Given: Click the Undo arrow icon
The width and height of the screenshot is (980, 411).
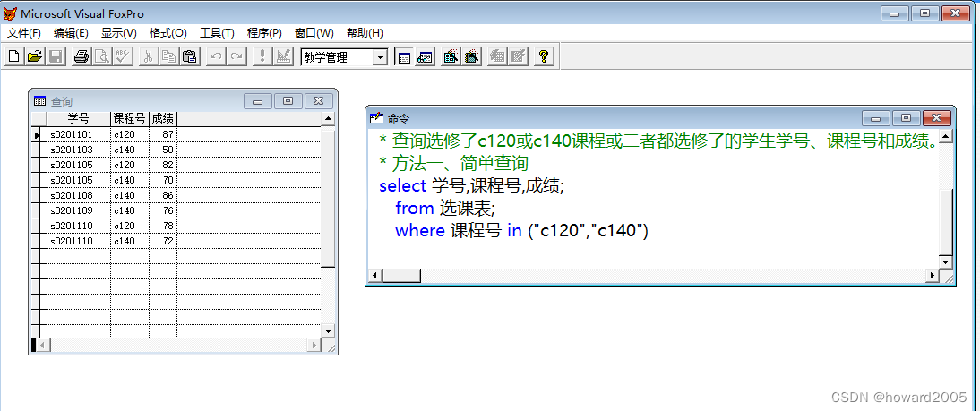Looking at the screenshot, I should tap(216, 56).
